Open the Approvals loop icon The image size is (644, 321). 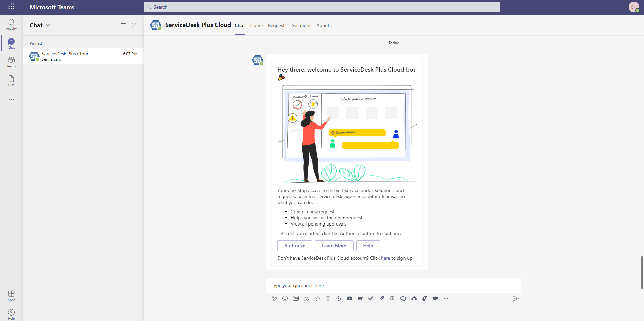(x=339, y=298)
